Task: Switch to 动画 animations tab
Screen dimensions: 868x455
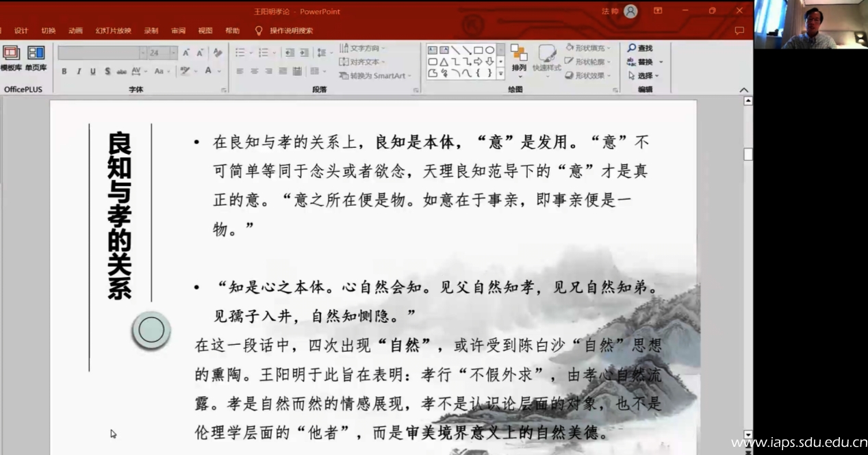Action: click(x=75, y=31)
